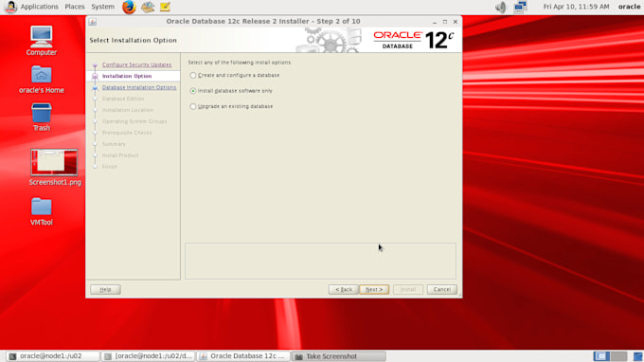The height and width of the screenshot is (362, 644).
Task: Click the network connection icon
Action: [x=520, y=7]
